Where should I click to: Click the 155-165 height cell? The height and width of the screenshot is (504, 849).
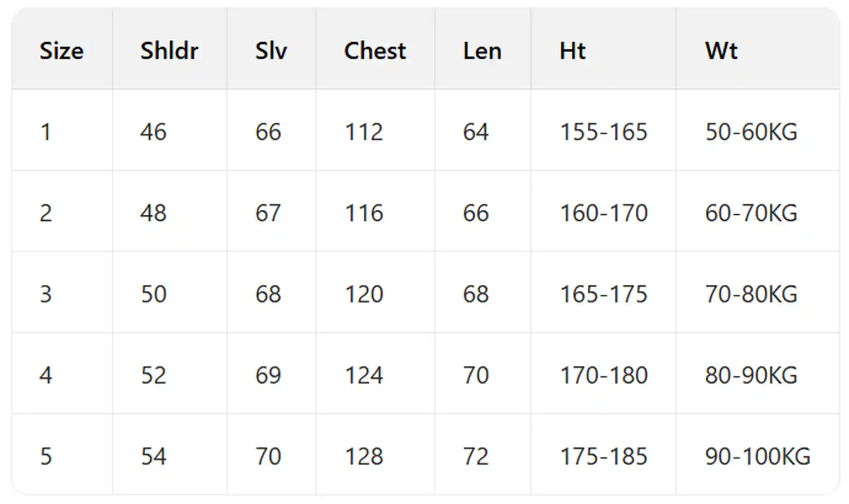point(603,132)
